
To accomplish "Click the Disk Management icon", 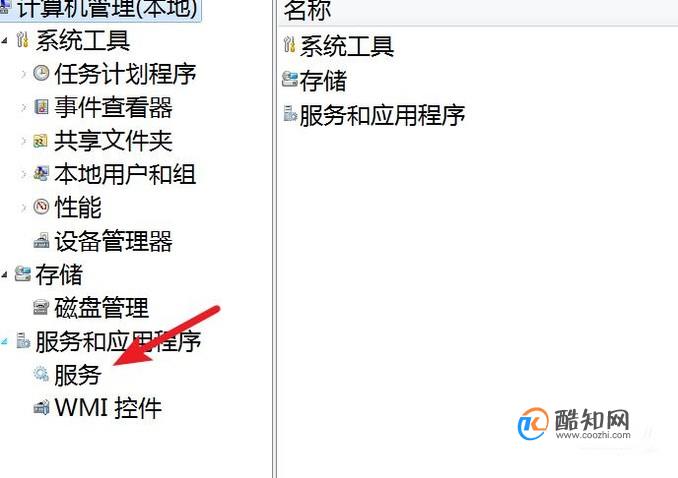I will point(41,307).
